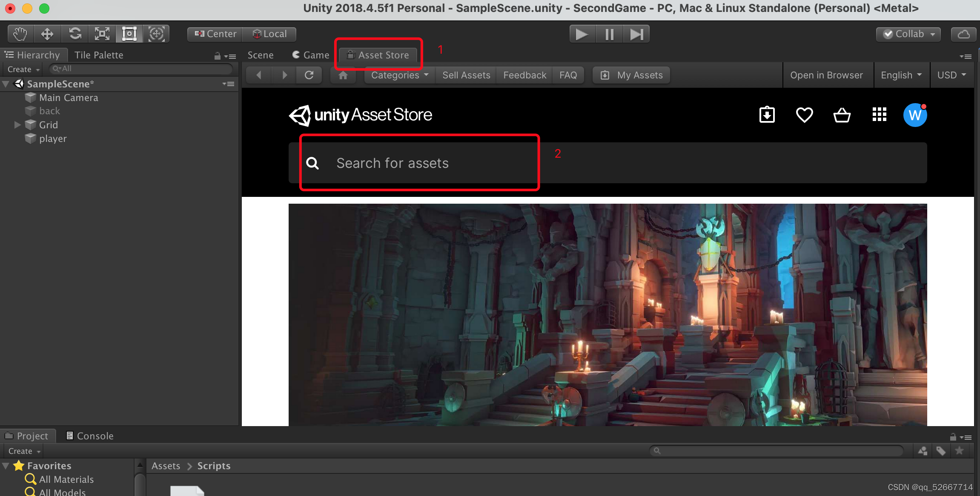
Task: Expand the Grid object in Hierarchy
Action: click(17, 125)
